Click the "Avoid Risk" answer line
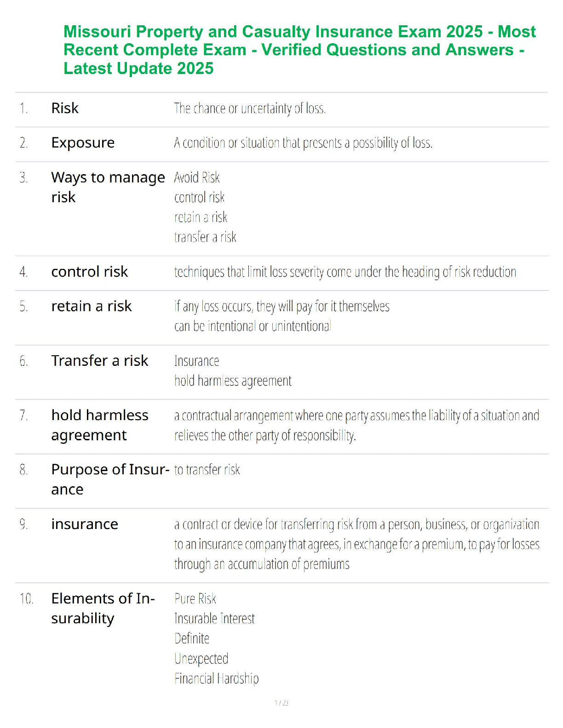The height and width of the screenshot is (728, 563). (x=197, y=177)
